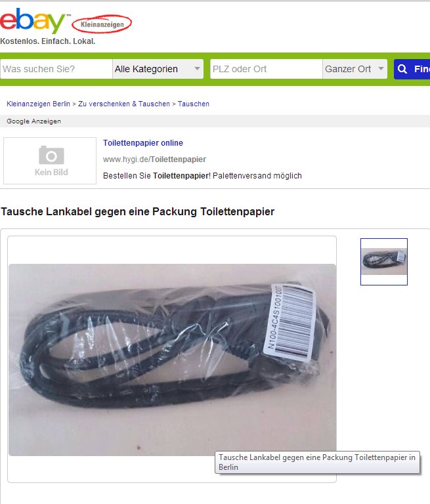Open the Tauschen breadcrumb link
The height and width of the screenshot is (504, 430).
pos(194,104)
